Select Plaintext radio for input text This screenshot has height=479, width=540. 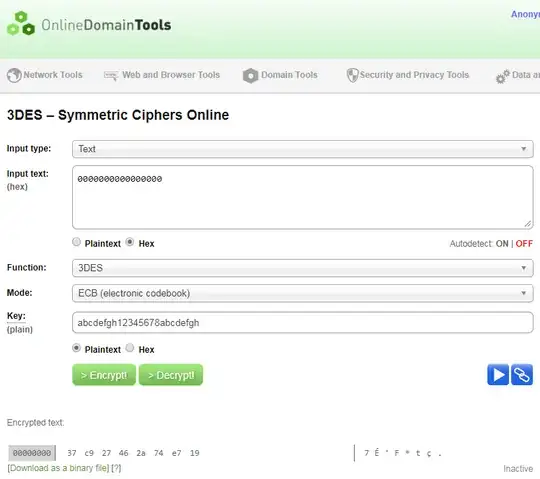[x=76, y=242]
